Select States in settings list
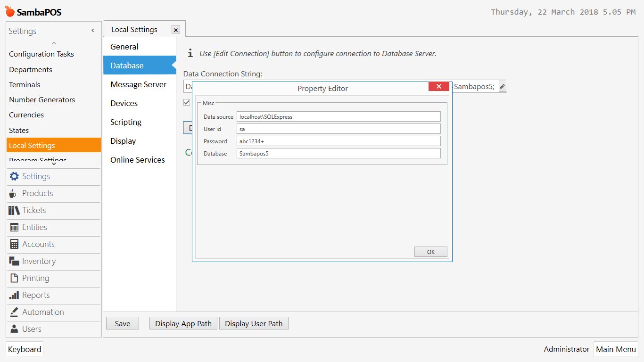Screen dimensions: 644x362 pyautogui.click(x=54, y=130)
